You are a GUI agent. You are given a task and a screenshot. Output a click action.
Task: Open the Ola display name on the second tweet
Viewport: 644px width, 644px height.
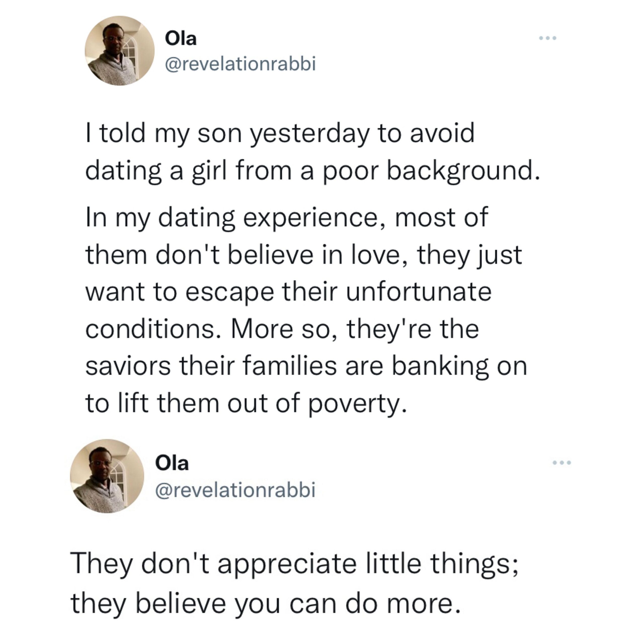tap(172, 463)
